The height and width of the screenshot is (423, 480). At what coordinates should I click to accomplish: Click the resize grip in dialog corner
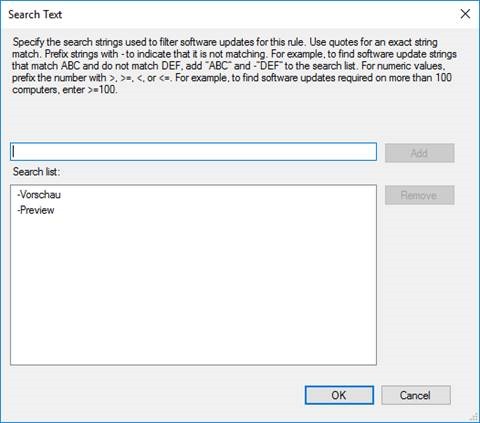[x=473, y=416]
